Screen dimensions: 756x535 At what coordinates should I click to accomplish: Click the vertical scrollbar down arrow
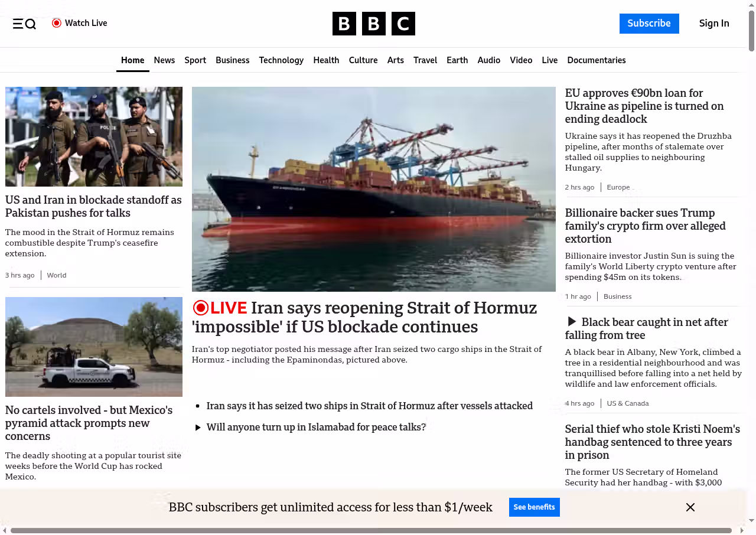pyautogui.click(x=751, y=520)
